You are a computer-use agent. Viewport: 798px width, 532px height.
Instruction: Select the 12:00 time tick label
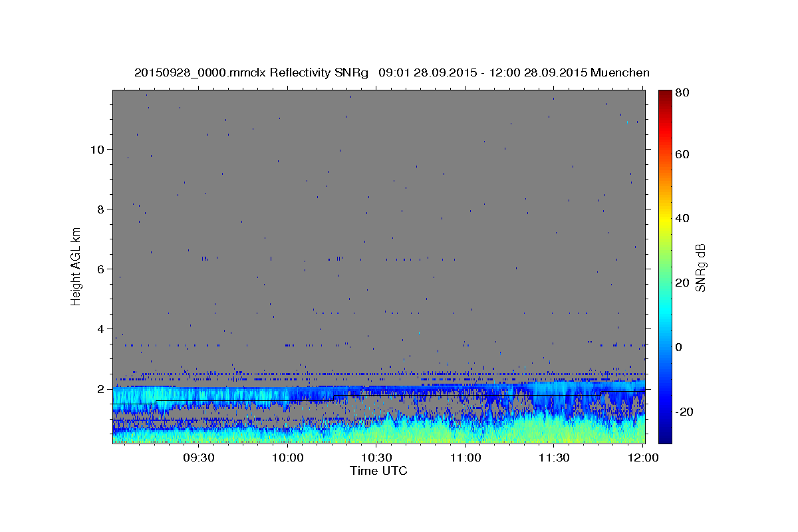643,458
